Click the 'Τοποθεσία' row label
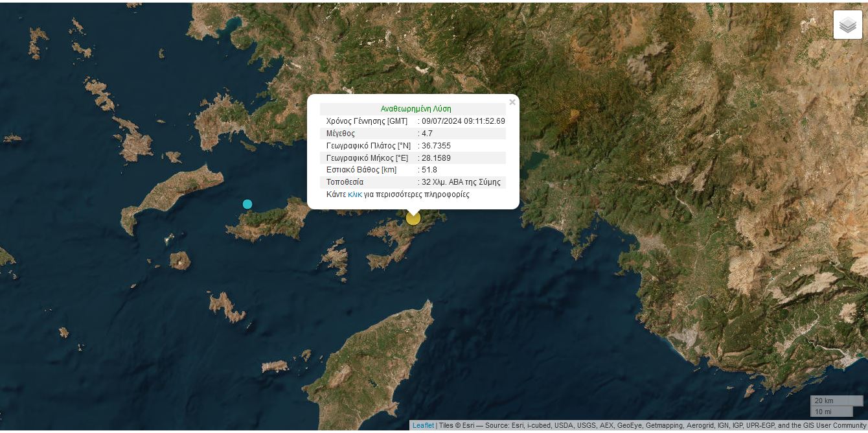 345,182
